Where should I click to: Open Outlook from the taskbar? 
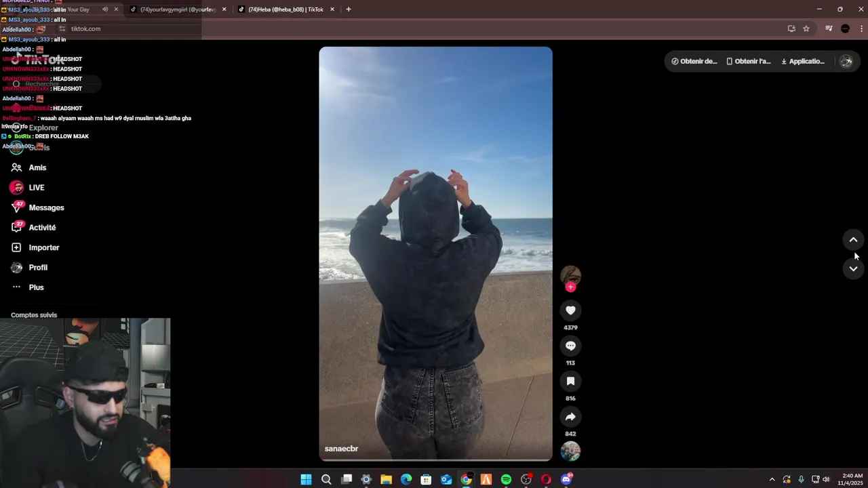coord(446,480)
